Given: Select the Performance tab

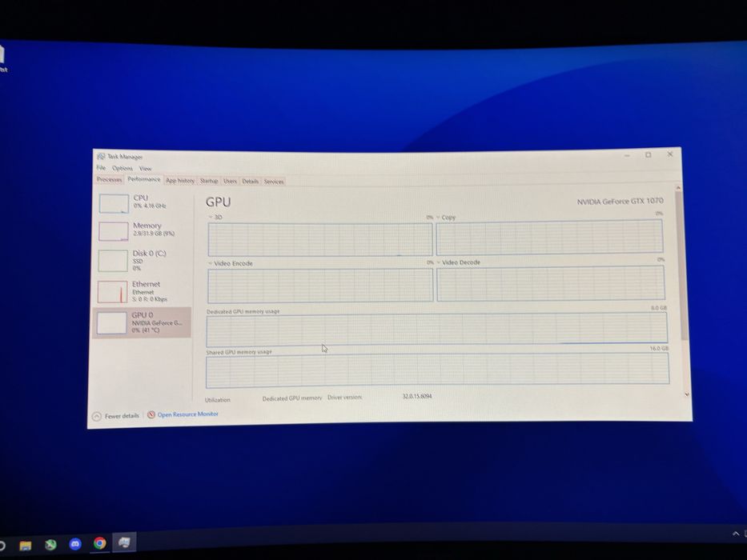Looking at the screenshot, I should click(x=144, y=179).
